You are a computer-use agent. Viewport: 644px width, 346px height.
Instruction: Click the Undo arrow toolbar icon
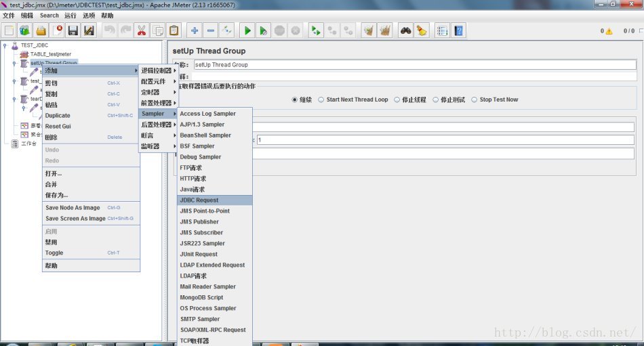[110, 30]
